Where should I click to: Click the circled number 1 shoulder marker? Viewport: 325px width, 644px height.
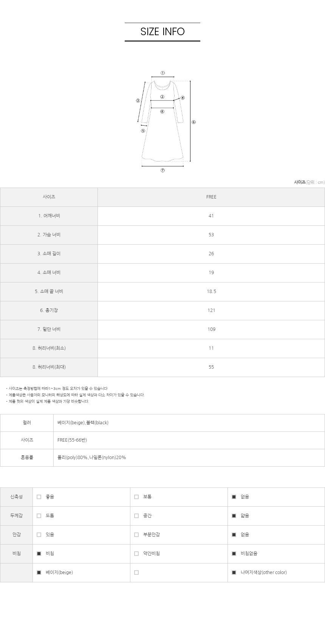[162, 73]
